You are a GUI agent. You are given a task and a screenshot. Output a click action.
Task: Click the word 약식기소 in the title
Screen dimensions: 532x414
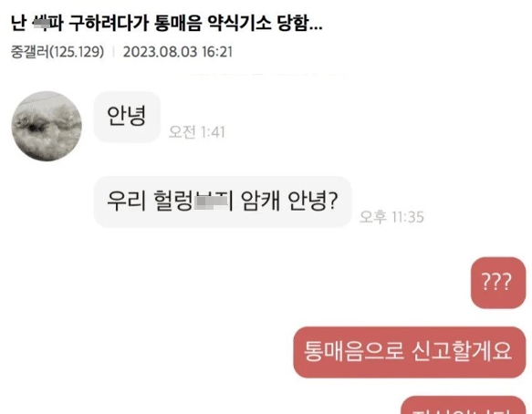click(x=239, y=24)
